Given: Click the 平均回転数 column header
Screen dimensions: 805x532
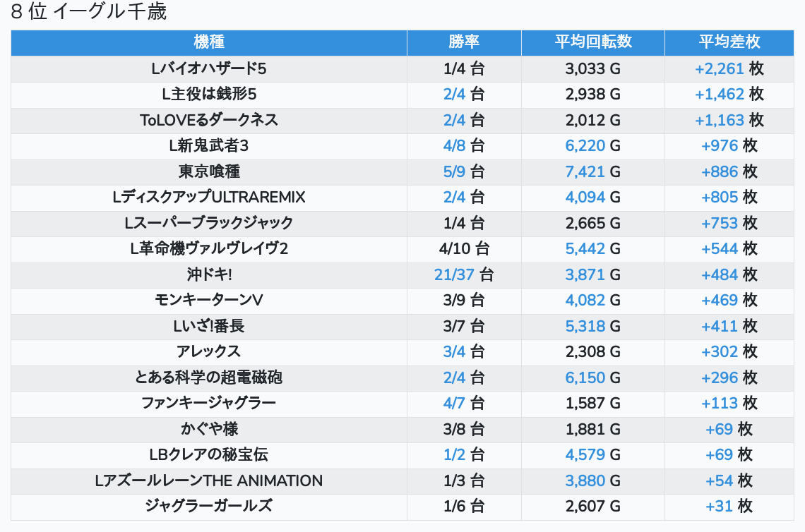Looking at the screenshot, I should point(592,42).
